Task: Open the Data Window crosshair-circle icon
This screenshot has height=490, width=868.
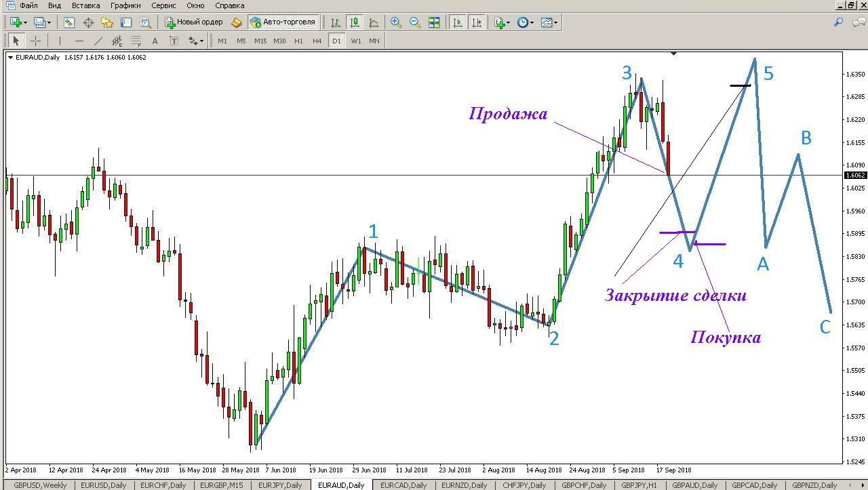Action: pyautogui.click(x=88, y=22)
